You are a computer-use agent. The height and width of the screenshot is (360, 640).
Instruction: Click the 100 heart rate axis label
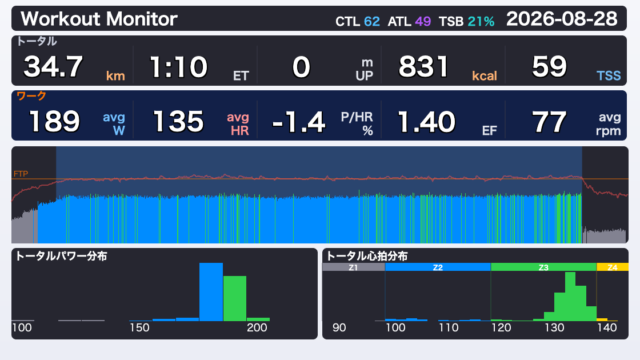click(x=396, y=328)
